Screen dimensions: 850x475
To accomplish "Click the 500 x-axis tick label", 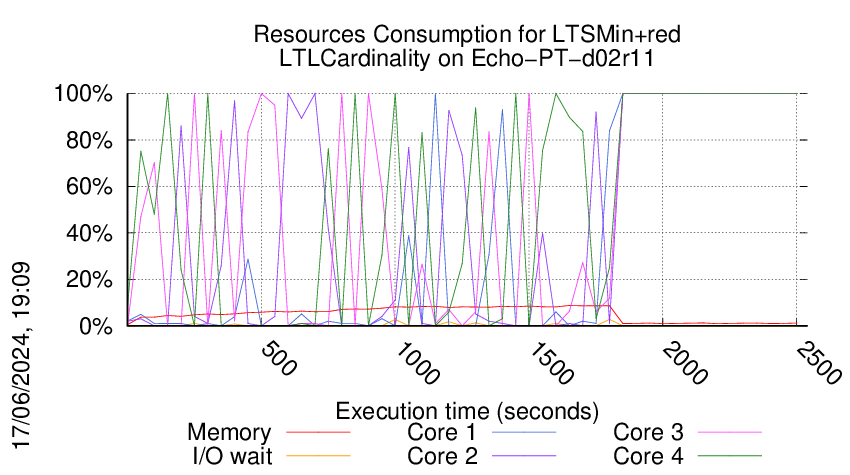I will click(279, 359).
